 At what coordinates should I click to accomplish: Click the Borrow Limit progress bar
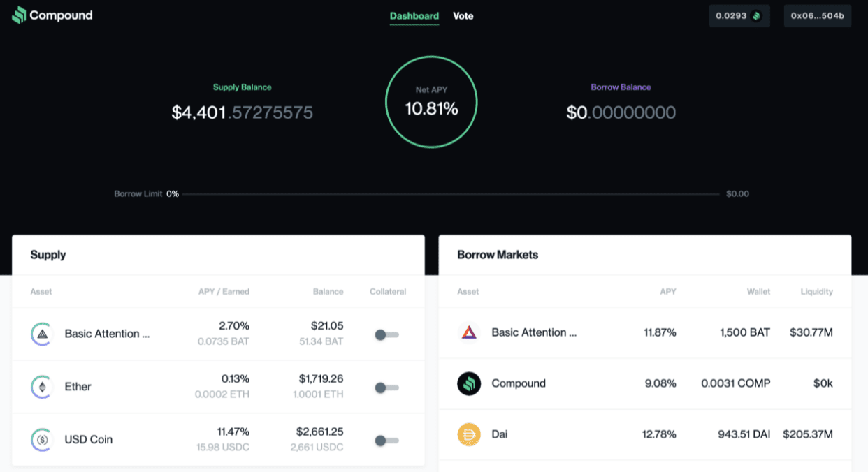point(451,193)
